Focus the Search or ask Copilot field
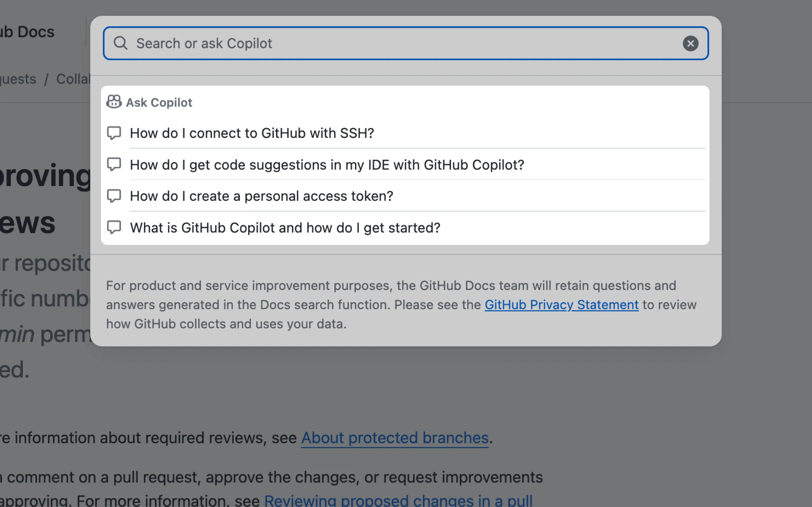 point(403,43)
